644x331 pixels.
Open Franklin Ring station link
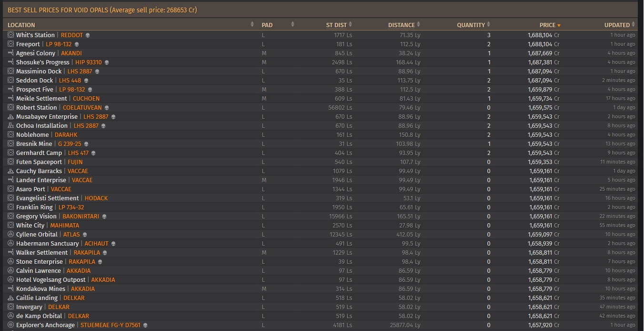coord(34,207)
